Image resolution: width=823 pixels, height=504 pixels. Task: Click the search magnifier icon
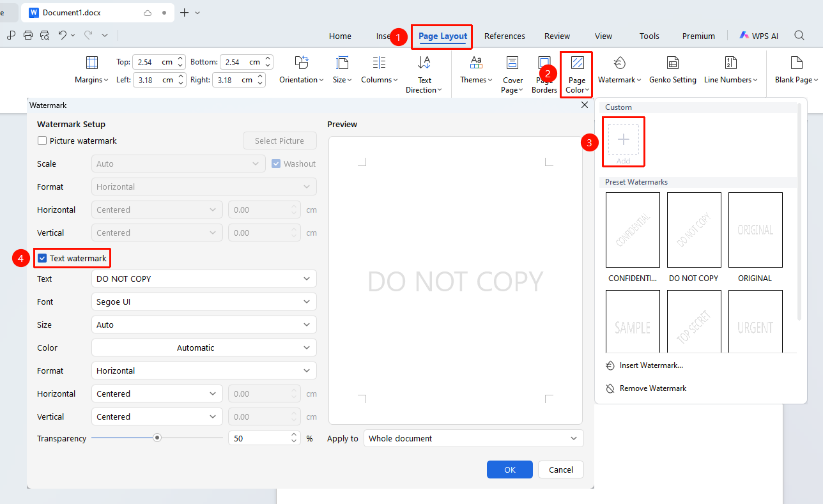pyautogui.click(x=799, y=36)
